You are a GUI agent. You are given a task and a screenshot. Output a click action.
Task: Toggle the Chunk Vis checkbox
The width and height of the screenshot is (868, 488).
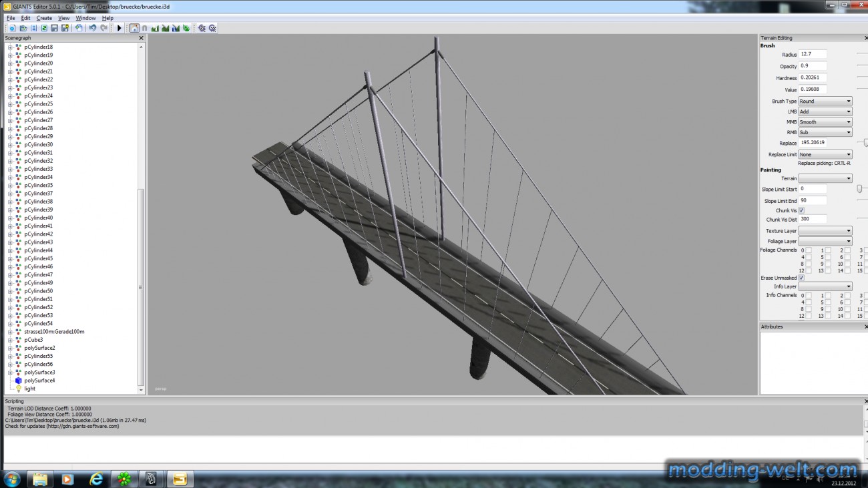click(801, 210)
